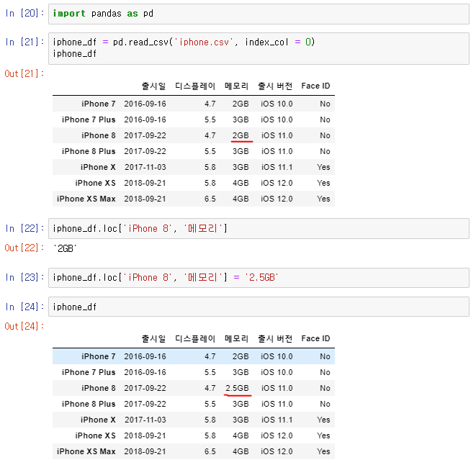The height and width of the screenshot is (465, 476).
Task: Click the '디스플레이' header in the first table
Action: [x=195, y=86]
